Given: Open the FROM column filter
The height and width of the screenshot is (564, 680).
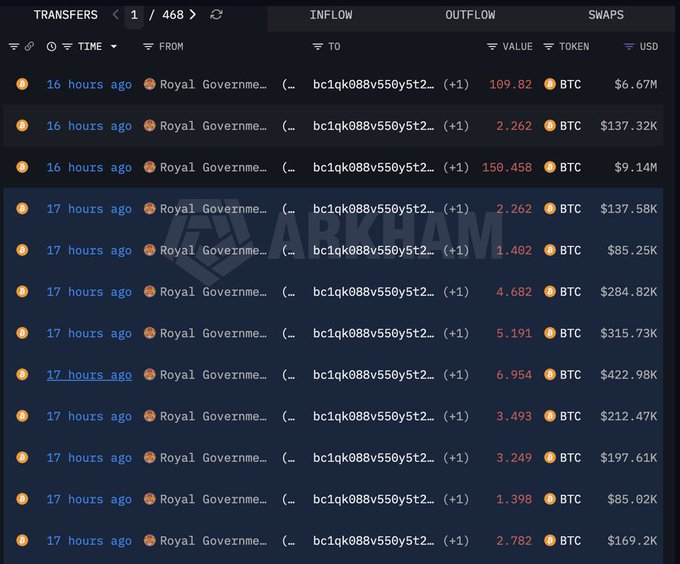Looking at the screenshot, I should pos(148,46).
